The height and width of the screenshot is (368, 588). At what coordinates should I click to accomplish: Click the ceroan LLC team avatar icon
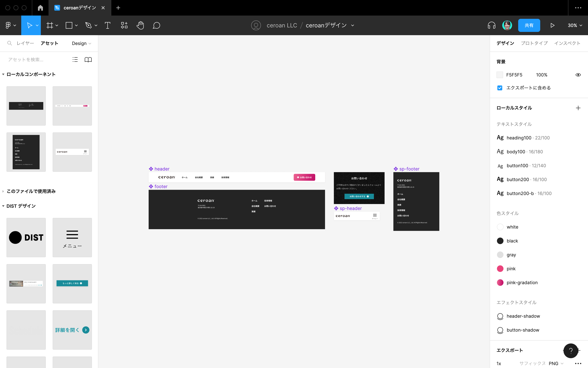coord(256,25)
